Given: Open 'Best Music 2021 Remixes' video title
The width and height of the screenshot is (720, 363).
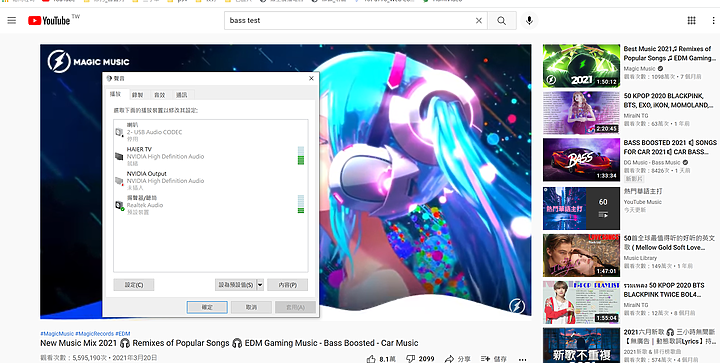Looking at the screenshot, I should pos(669,53).
